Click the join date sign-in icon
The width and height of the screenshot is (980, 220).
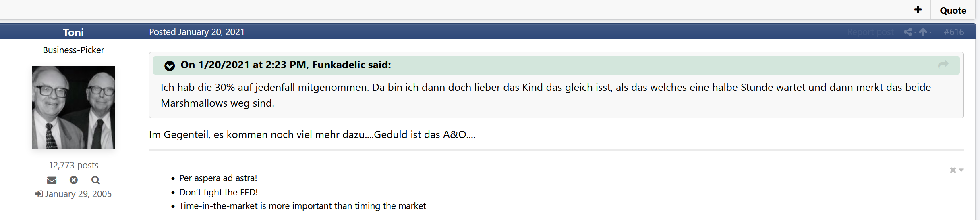(39, 194)
